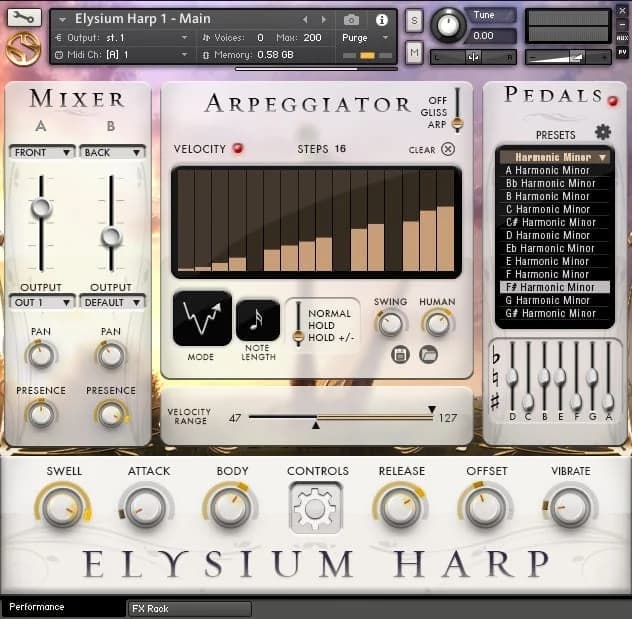
Task: Open the Output st. 1 dropdown
Action: point(185,37)
